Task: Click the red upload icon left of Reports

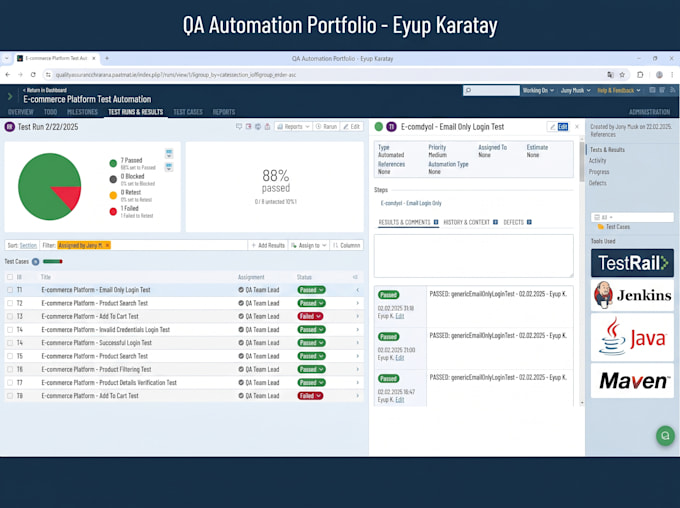Action: click(268, 126)
